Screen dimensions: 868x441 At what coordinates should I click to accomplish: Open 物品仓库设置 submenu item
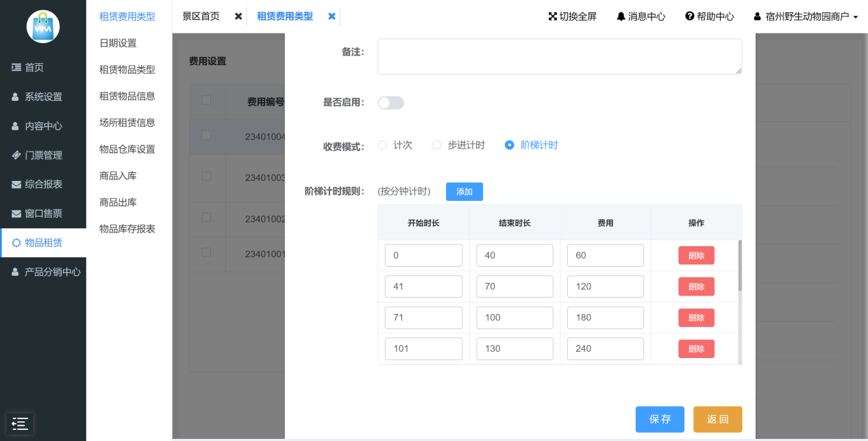coord(127,149)
